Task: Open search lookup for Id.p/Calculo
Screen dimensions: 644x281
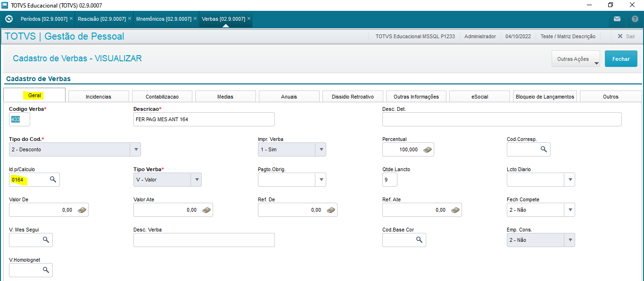Action: (x=53, y=180)
